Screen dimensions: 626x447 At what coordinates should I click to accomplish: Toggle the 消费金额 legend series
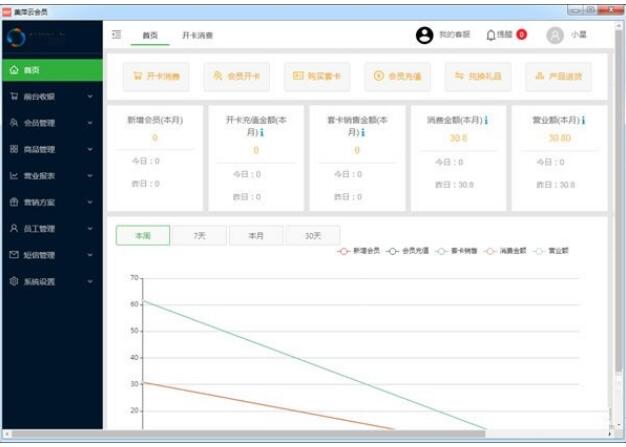pyautogui.click(x=505, y=251)
